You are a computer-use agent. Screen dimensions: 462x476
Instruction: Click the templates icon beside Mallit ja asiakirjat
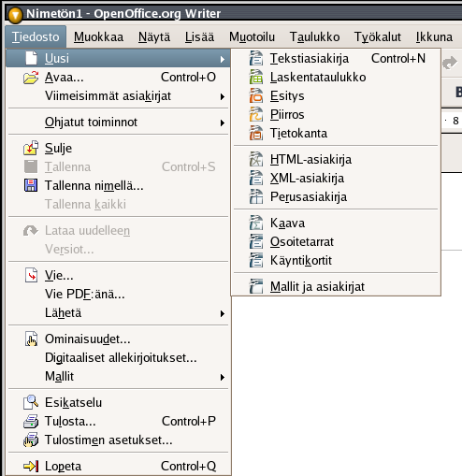256,286
